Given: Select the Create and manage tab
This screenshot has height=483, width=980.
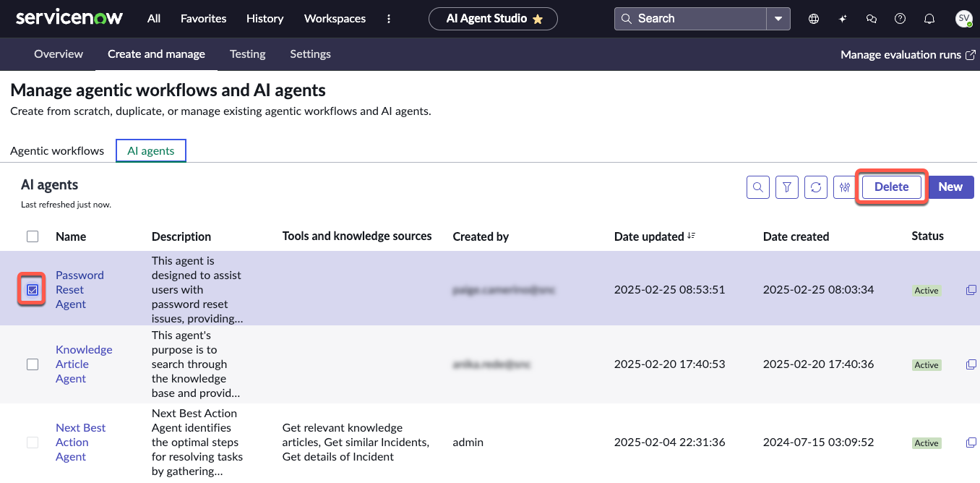Looking at the screenshot, I should pos(156,54).
